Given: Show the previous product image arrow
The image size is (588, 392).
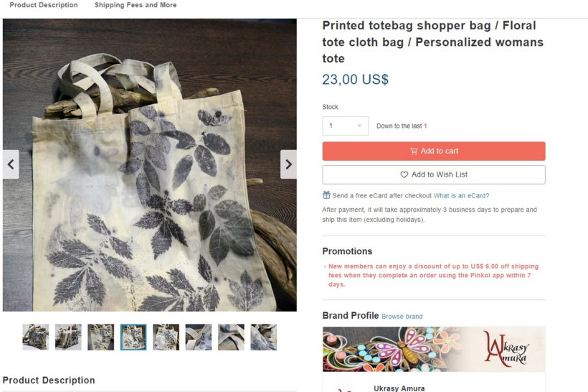Looking at the screenshot, I should tap(11, 164).
